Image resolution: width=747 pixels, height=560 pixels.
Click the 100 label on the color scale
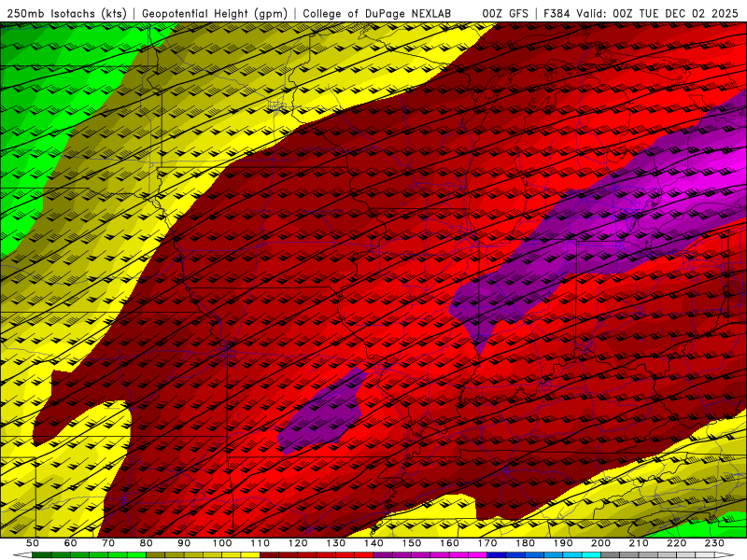222,543
